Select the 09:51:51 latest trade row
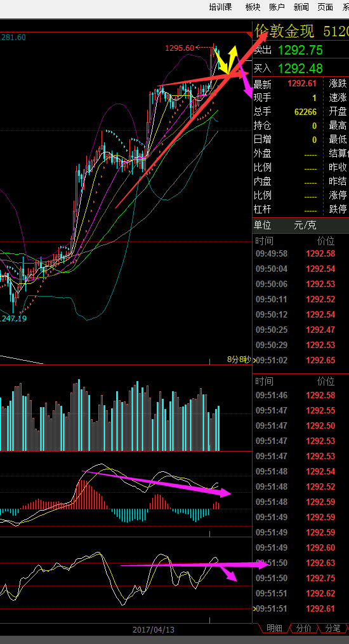The image size is (349, 644). coord(301,608)
